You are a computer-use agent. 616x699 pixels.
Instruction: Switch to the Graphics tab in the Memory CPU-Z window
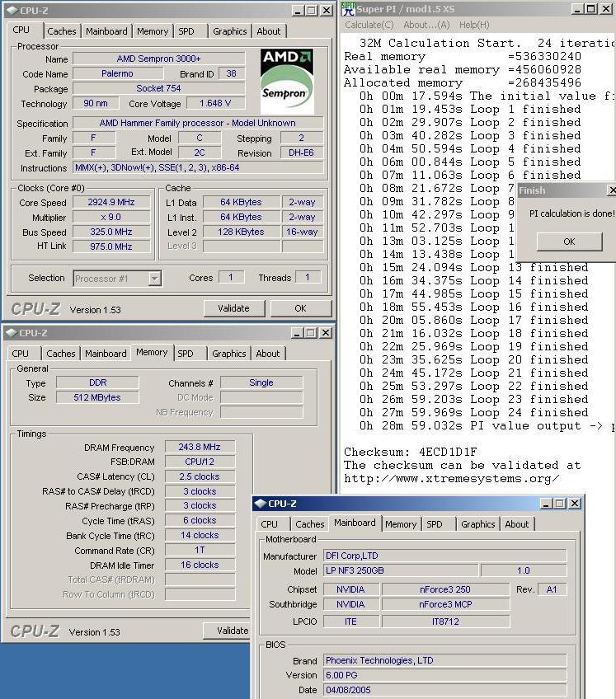pos(228,354)
